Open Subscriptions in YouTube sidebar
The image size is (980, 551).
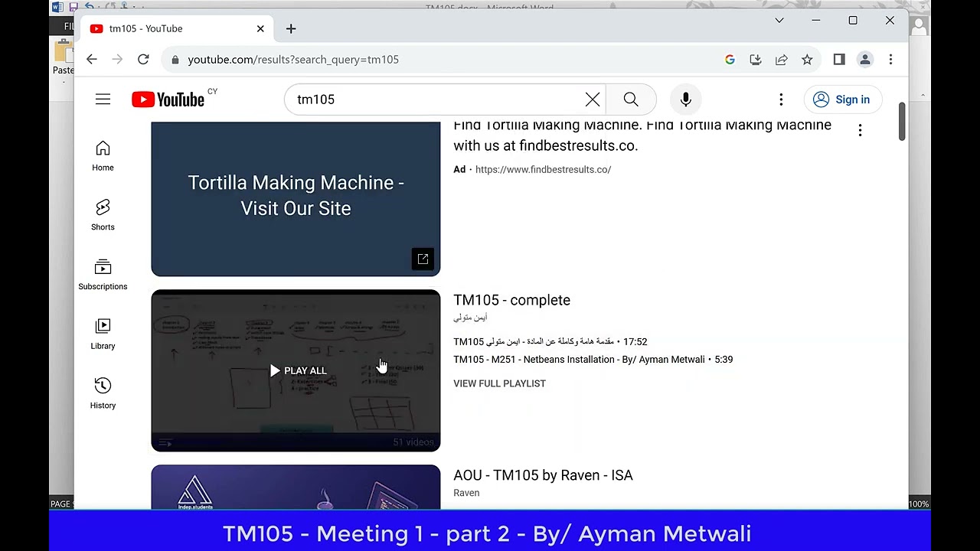[103, 275]
